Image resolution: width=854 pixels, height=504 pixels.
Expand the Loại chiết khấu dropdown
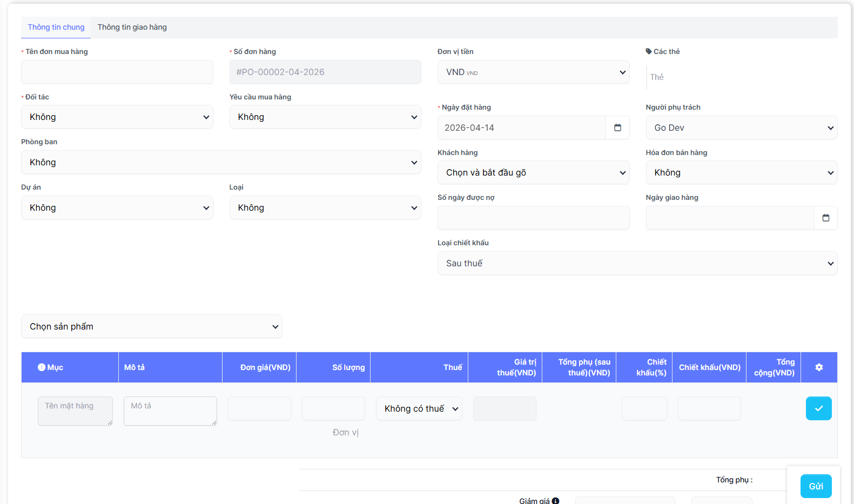(637, 263)
